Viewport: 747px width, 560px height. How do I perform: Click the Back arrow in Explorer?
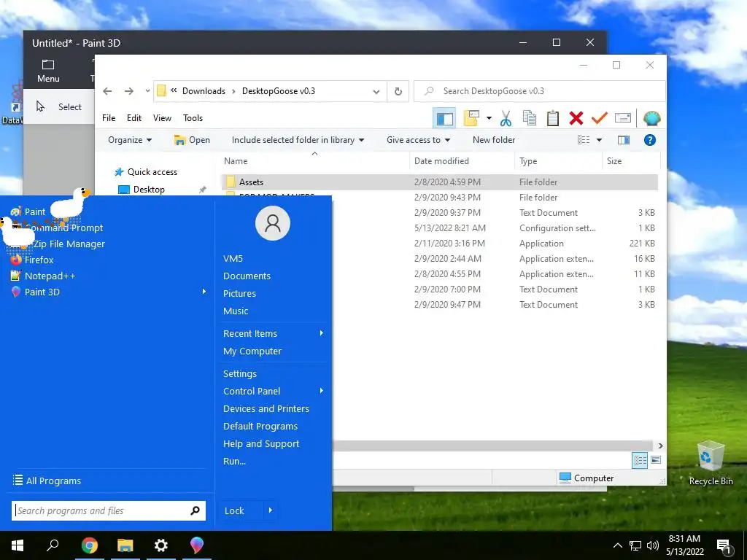[108, 91]
